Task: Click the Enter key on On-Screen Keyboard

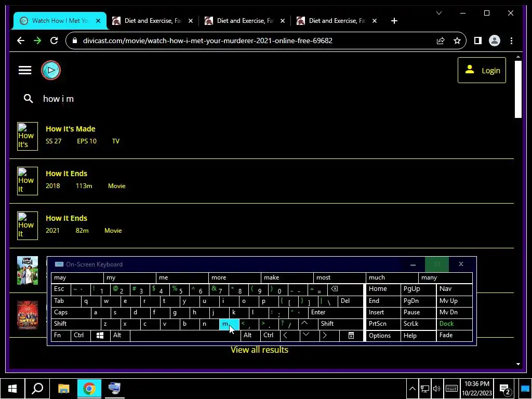Action: pyautogui.click(x=336, y=312)
